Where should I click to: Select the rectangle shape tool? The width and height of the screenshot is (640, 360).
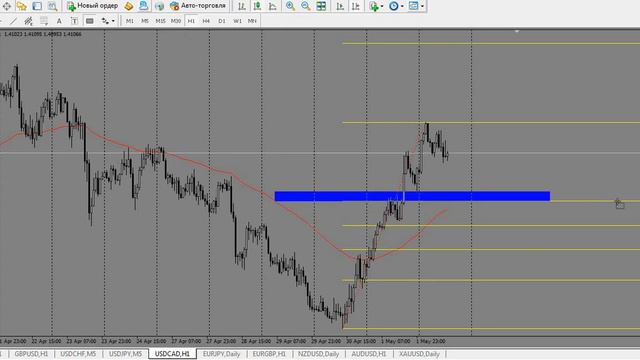pos(90,21)
